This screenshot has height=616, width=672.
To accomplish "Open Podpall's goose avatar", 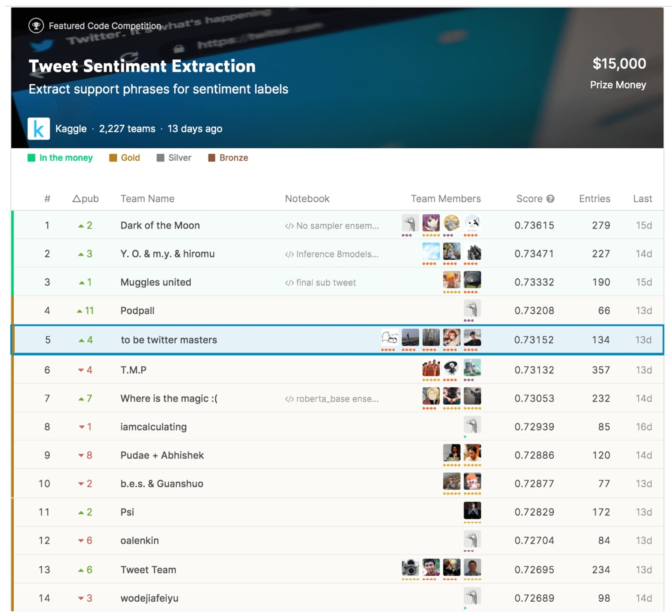I will pyautogui.click(x=472, y=308).
